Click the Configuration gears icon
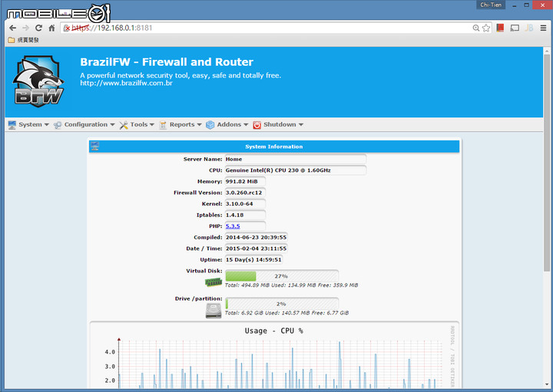 [58, 125]
